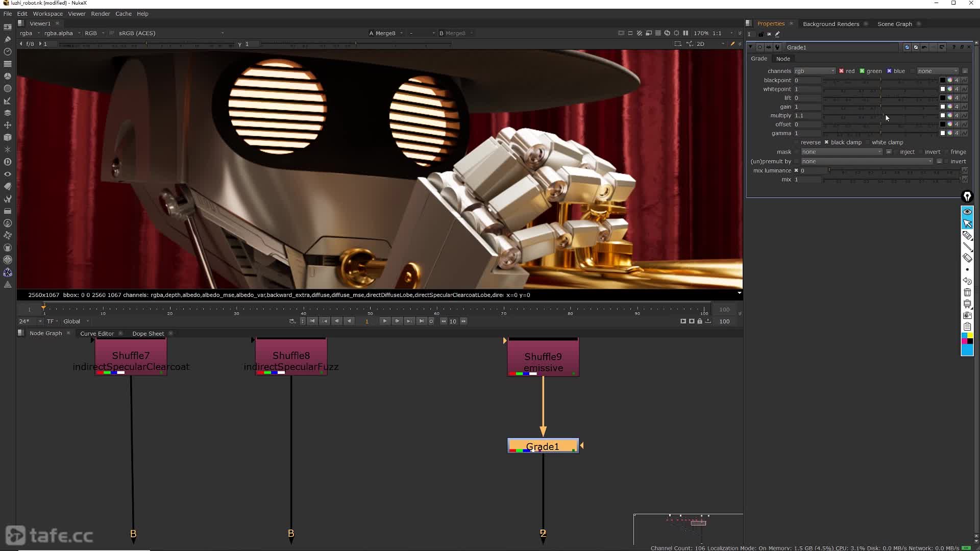Click the 1:1 zoom ratio button
This screenshot has width=980, height=551.
tap(717, 33)
